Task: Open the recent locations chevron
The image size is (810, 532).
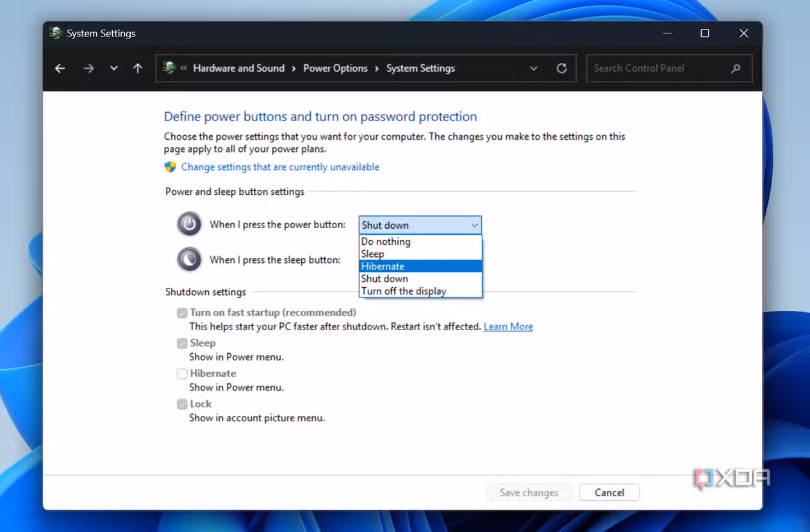Action: coord(113,69)
